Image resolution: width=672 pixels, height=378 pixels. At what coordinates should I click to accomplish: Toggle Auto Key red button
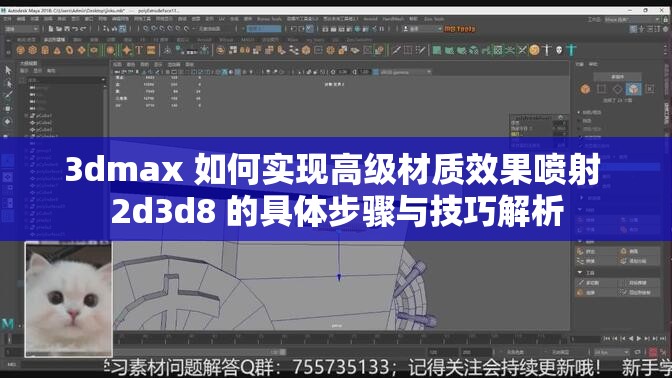coord(653,352)
